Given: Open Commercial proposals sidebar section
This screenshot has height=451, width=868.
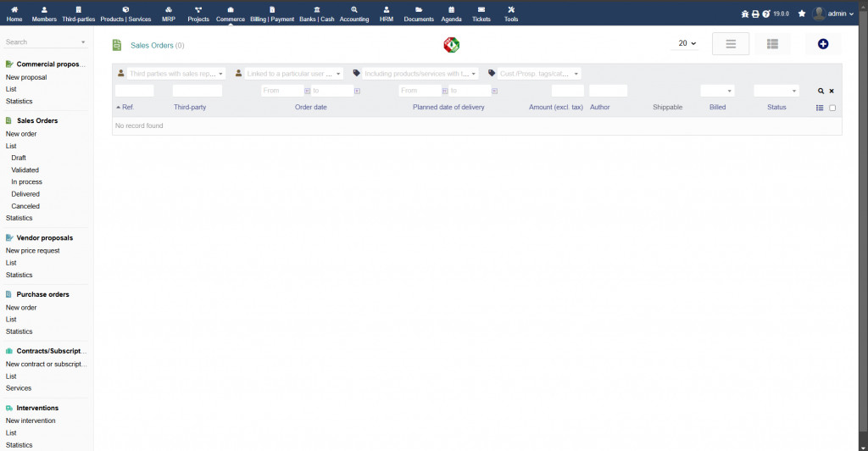Looking at the screenshot, I should click(51, 64).
